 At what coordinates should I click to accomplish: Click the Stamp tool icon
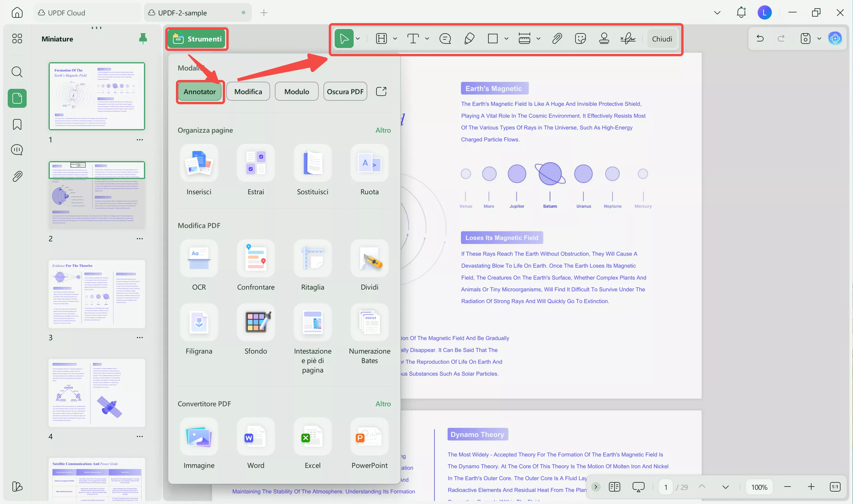(x=604, y=39)
